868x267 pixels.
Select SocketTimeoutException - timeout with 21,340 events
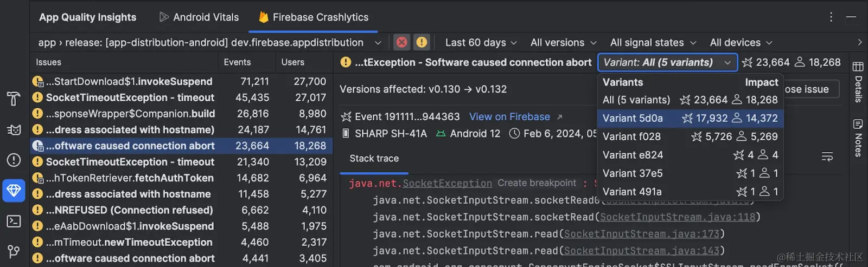click(181, 162)
